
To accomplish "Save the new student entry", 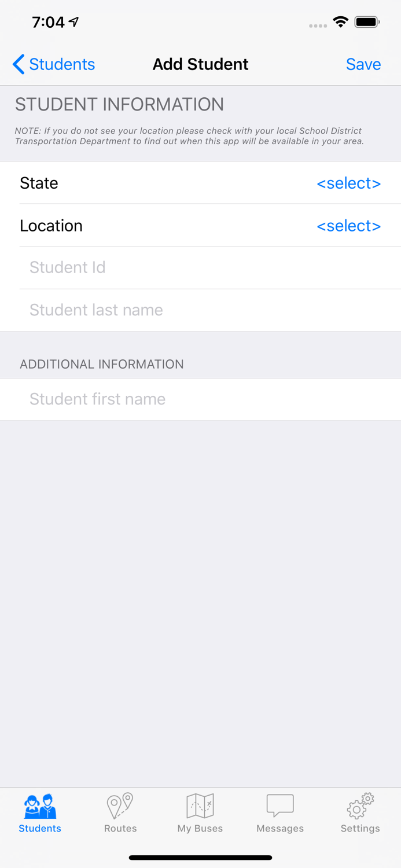I will click(x=363, y=64).
